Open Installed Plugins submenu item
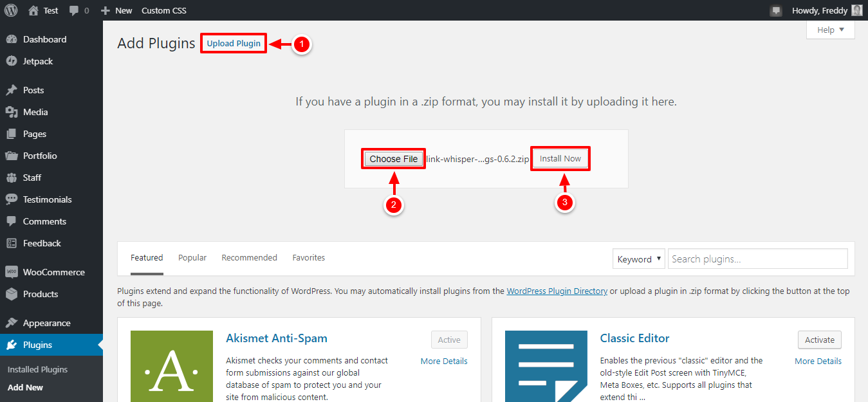 tap(37, 369)
